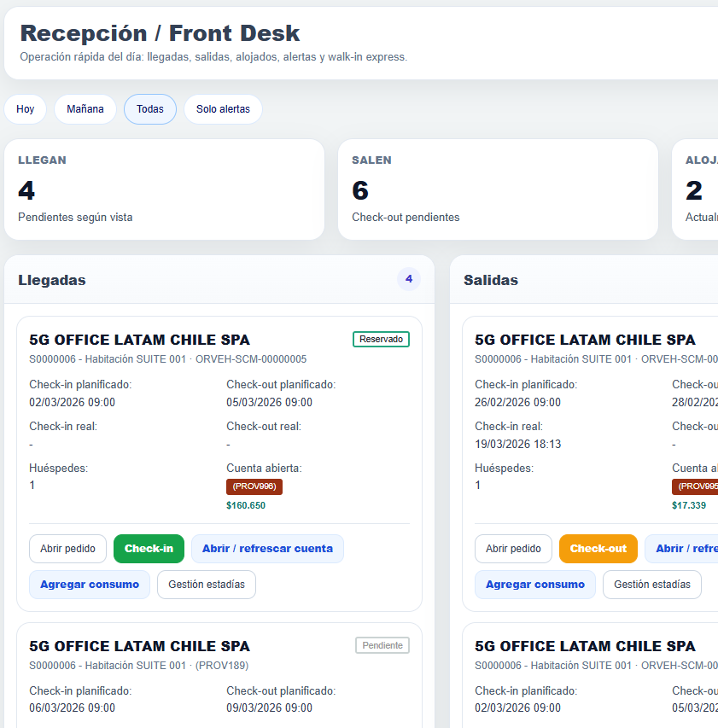Viewport: 718px width, 728px height.
Task: Click the PROV996 account tag in Llegadas
Action: point(254,486)
